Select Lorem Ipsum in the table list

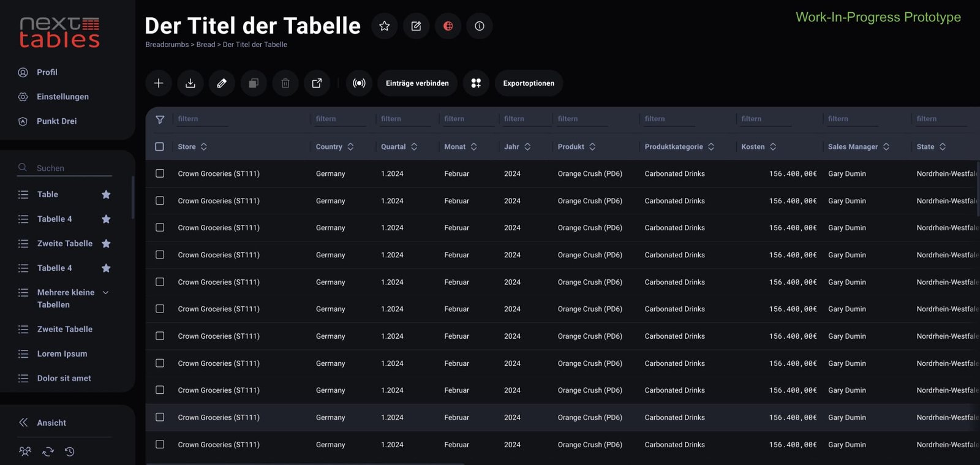[x=62, y=354]
